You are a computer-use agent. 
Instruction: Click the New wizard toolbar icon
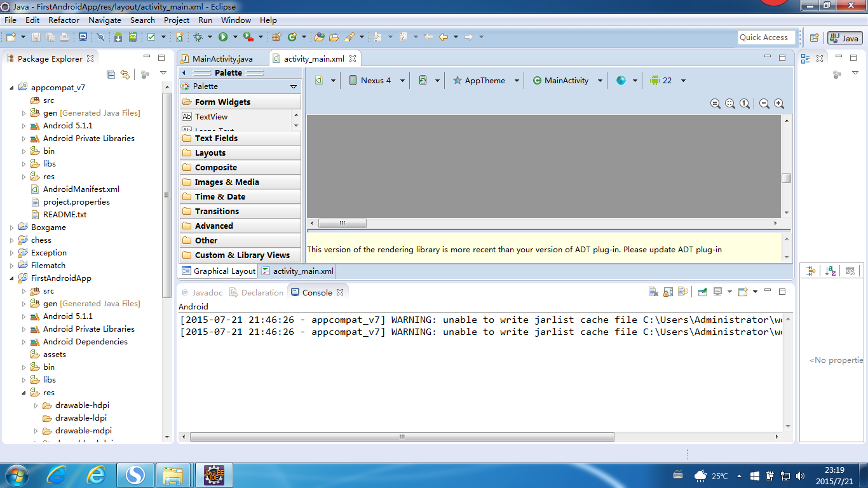tap(12, 37)
